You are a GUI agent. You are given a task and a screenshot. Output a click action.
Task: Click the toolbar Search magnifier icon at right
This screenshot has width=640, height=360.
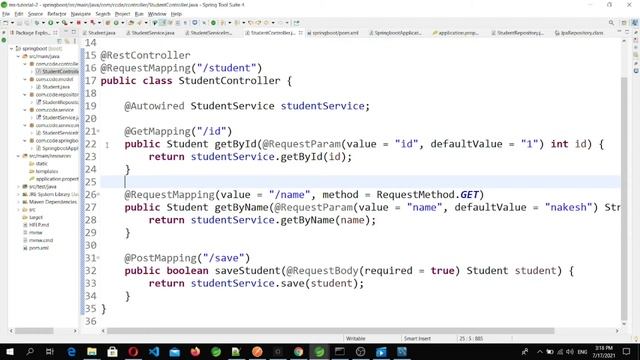coord(611,23)
